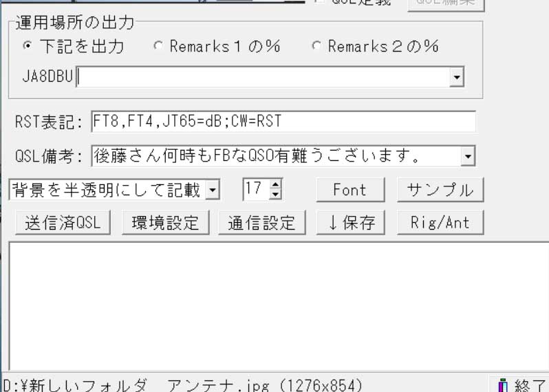Image resolution: width=549 pixels, height=392 pixels.
Task: Choose the Remarks２の% radio option
Action: coord(316,47)
